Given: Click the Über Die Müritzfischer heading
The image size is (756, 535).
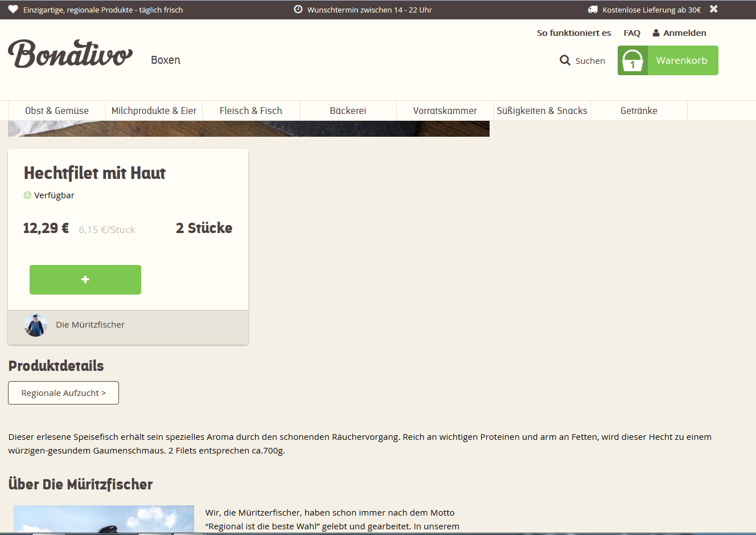Looking at the screenshot, I should (80, 484).
